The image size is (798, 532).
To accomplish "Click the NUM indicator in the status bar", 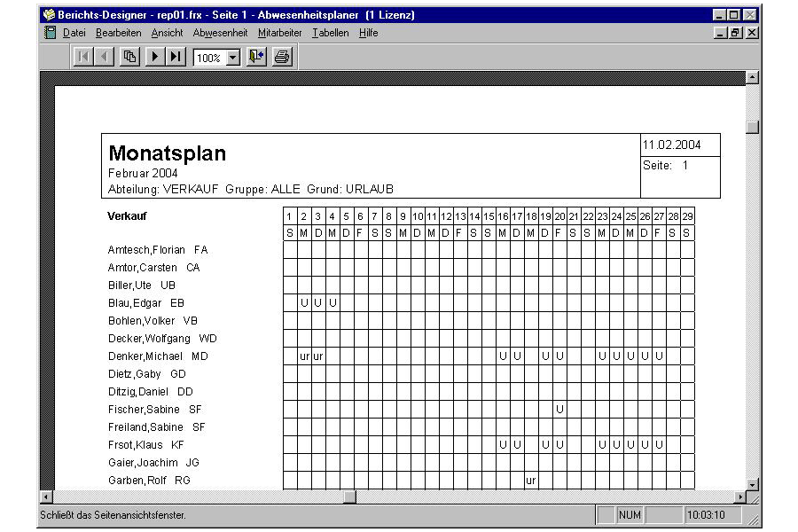I will coord(630,515).
